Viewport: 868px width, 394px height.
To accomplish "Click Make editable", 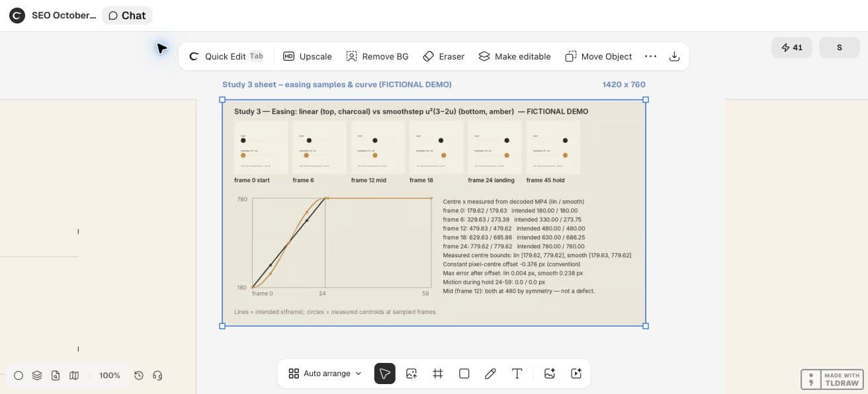I will point(514,56).
